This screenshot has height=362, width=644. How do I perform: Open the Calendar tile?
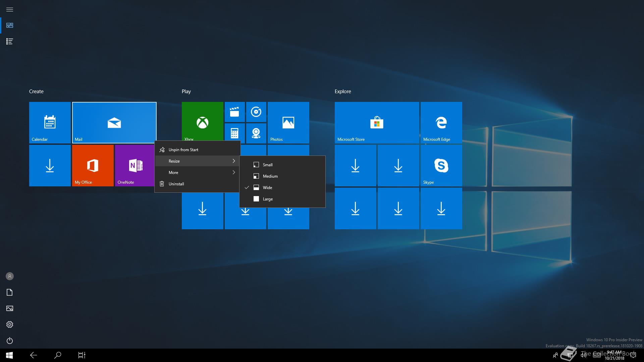50,123
